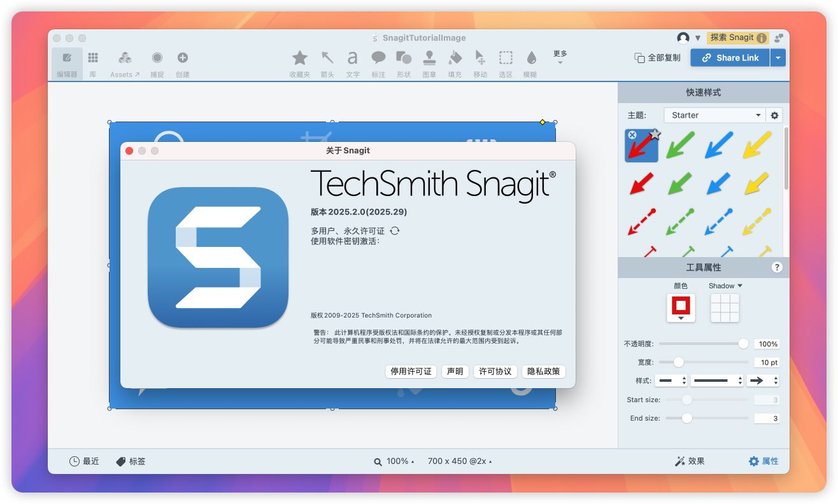Open the Shadow dropdown
838x504 pixels.
[725, 286]
